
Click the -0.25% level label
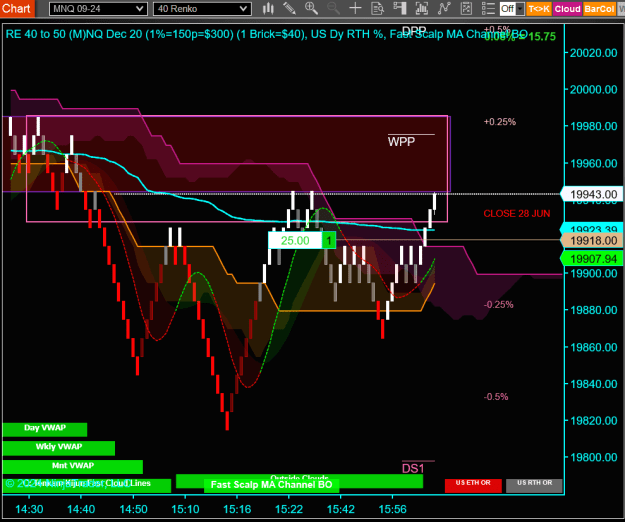[x=498, y=305]
